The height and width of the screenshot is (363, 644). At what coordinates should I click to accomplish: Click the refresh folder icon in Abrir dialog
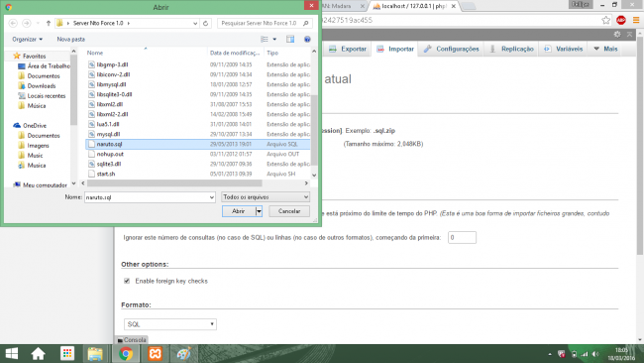click(x=206, y=24)
